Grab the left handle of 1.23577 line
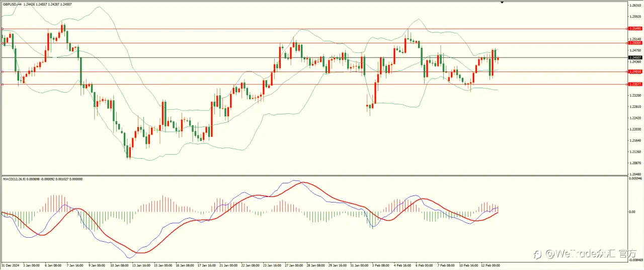644x270 pixels. click(3, 84)
